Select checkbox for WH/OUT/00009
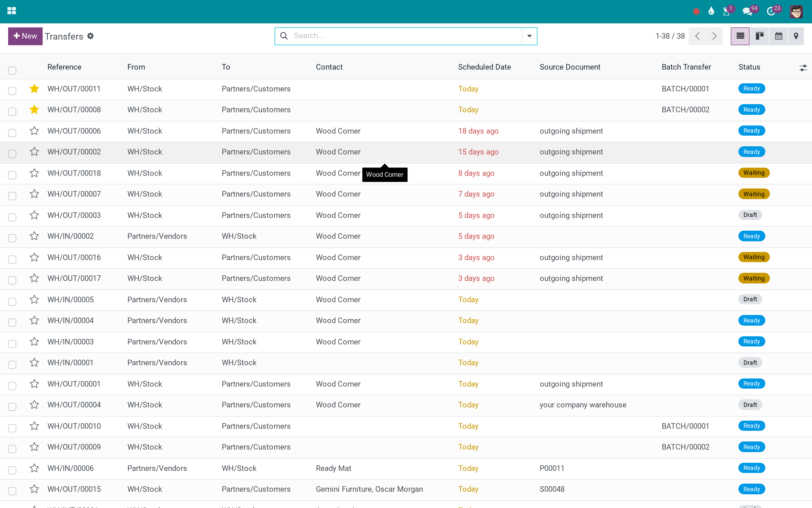Screen dimensions: 812x508 coord(12,449)
